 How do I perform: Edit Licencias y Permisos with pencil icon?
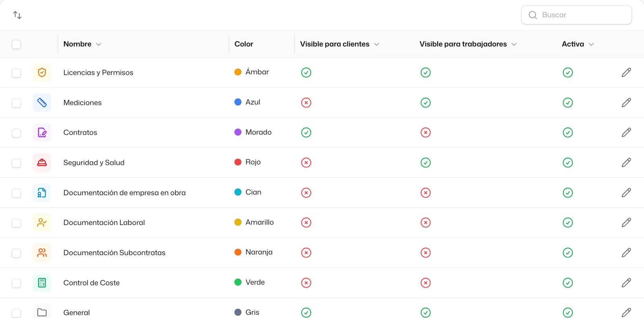tap(626, 72)
